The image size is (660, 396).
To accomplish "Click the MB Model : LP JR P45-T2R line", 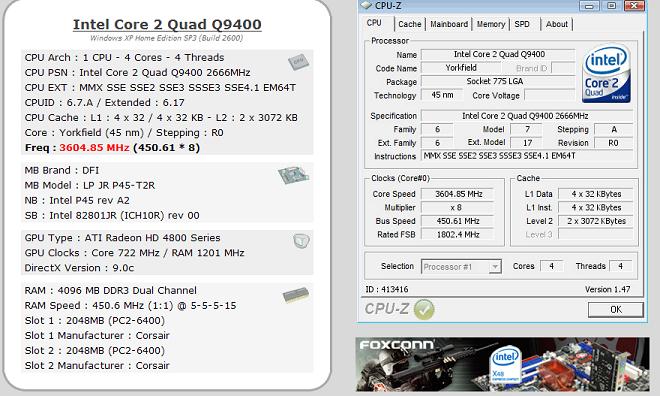I will (90, 185).
